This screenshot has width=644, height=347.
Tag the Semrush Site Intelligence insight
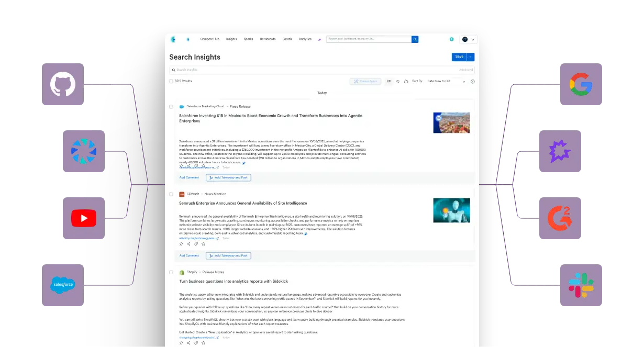(x=196, y=244)
